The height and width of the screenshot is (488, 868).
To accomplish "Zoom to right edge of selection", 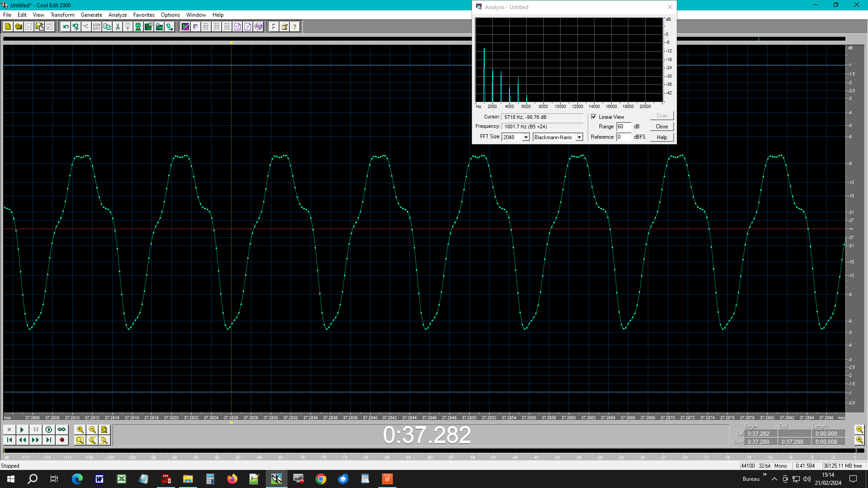I will [x=104, y=440].
